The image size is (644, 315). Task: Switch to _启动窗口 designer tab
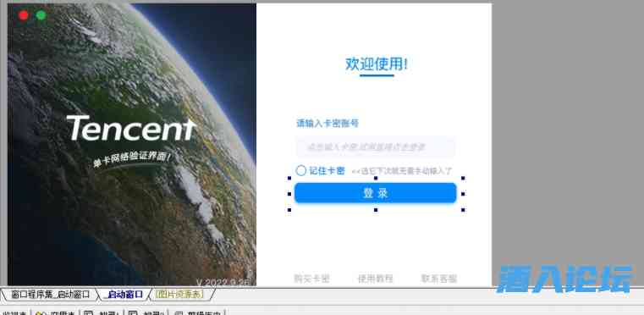[x=124, y=295]
